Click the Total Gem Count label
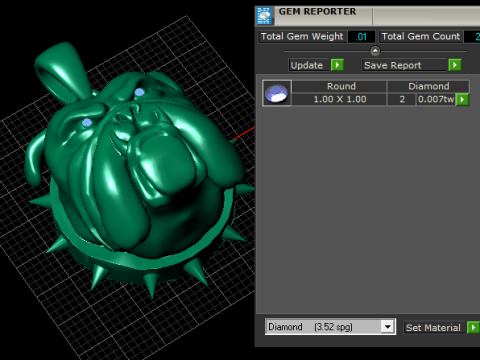The width and height of the screenshot is (480, 360). coord(421,36)
